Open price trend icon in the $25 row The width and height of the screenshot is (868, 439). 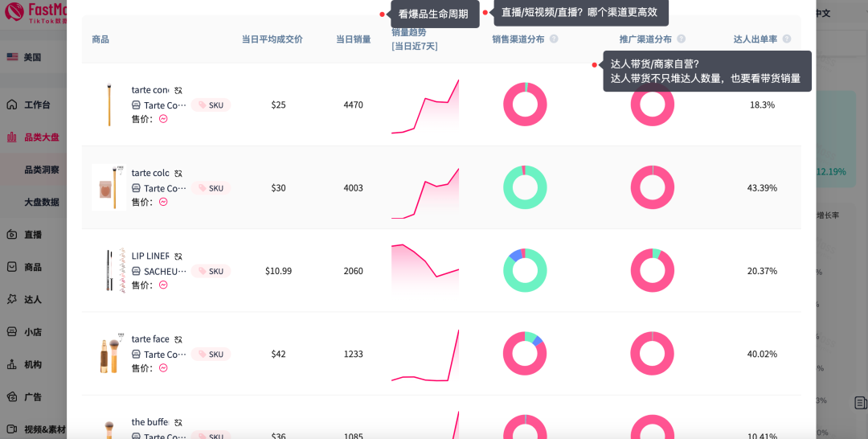pos(163,118)
